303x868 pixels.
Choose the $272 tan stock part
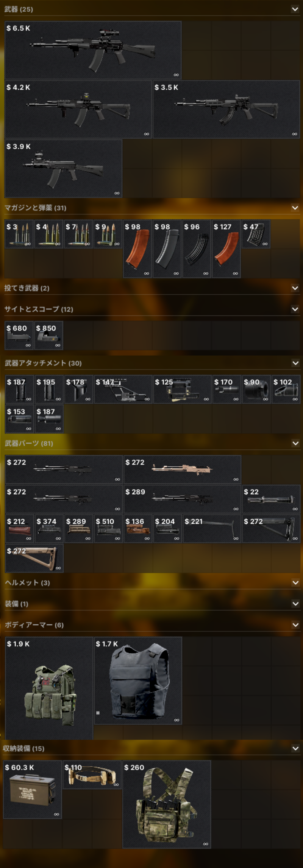click(34, 558)
